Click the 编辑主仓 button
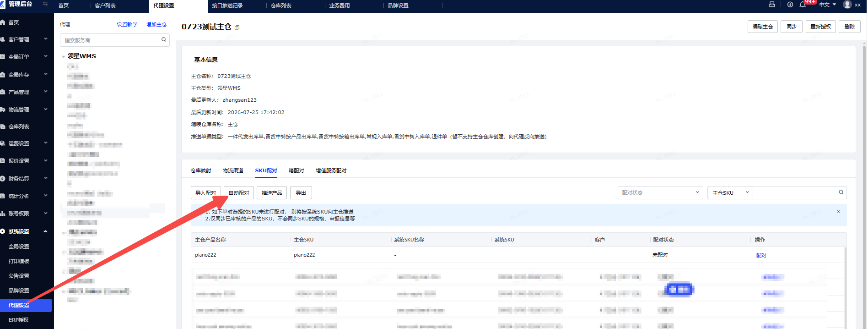Image resolution: width=868 pixels, height=329 pixels. (763, 27)
